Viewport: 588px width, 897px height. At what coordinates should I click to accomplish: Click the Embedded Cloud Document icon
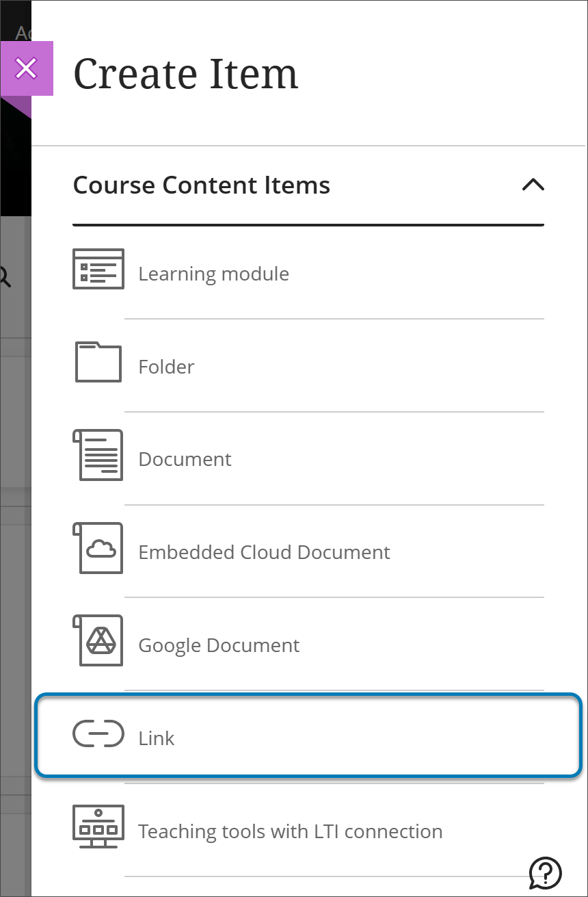[98, 547]
